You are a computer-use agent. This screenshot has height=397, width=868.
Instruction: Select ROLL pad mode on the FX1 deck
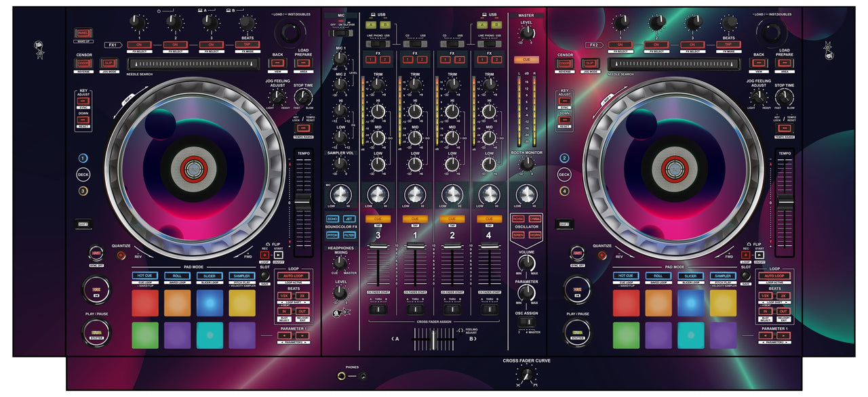pos(177,276)
